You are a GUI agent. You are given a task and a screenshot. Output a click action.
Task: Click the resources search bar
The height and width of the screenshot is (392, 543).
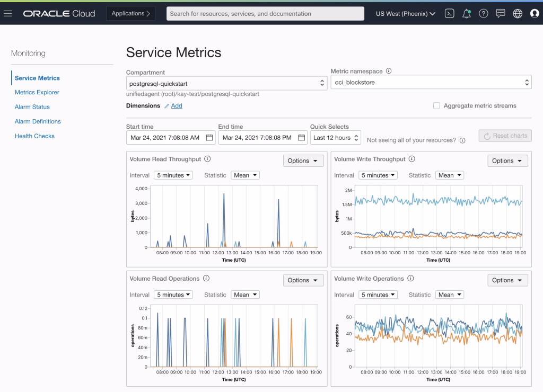pos(265,13)
